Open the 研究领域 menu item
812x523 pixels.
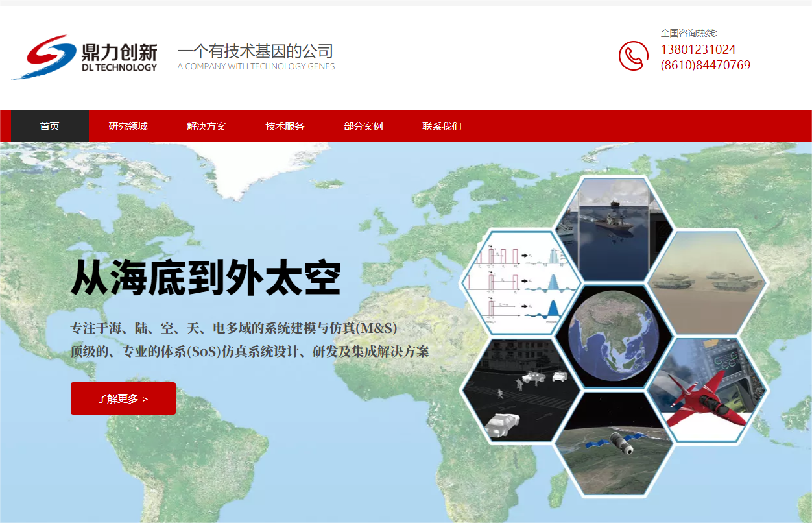128,126
